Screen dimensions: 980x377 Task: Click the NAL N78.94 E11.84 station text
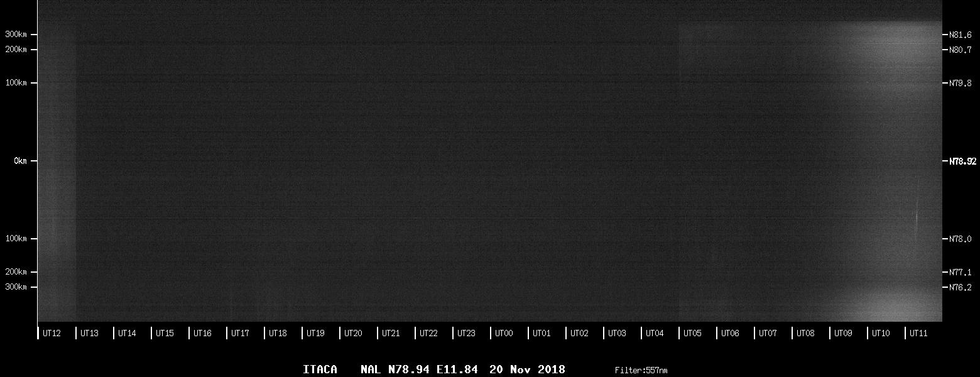(419, 369)
